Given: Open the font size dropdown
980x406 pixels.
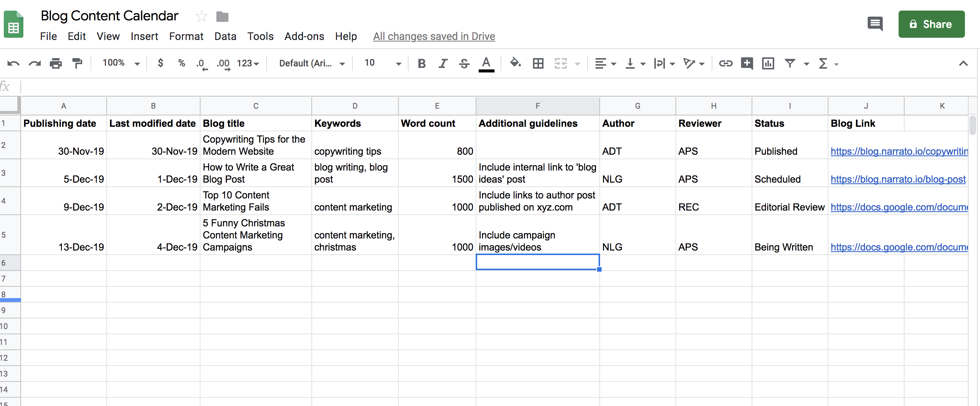Looking at the screenshot, I should pyautogui.click(x=398, y=63).
